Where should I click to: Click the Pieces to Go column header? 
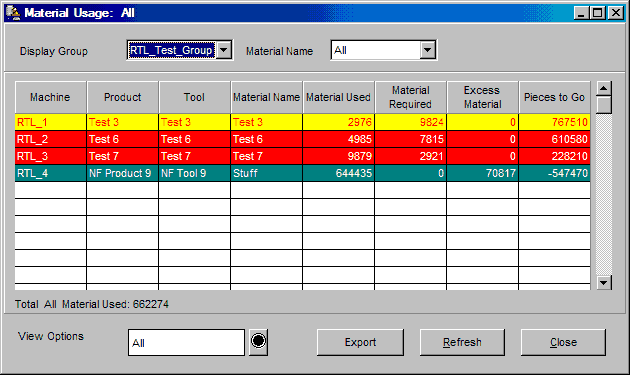[x=554, y=97]
